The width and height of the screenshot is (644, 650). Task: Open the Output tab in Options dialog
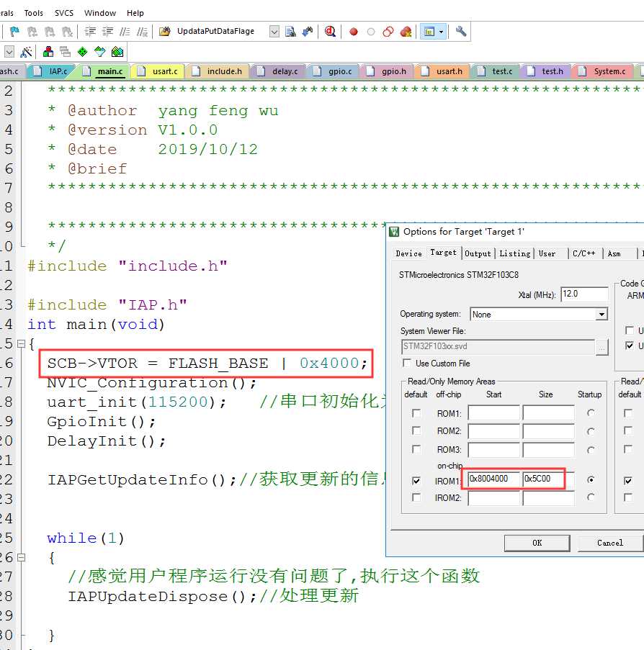[478, 253]
